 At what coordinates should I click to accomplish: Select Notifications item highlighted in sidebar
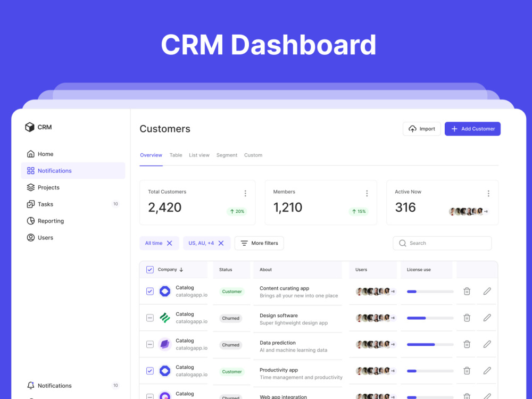pyautogui.click(x=73, y=171)
